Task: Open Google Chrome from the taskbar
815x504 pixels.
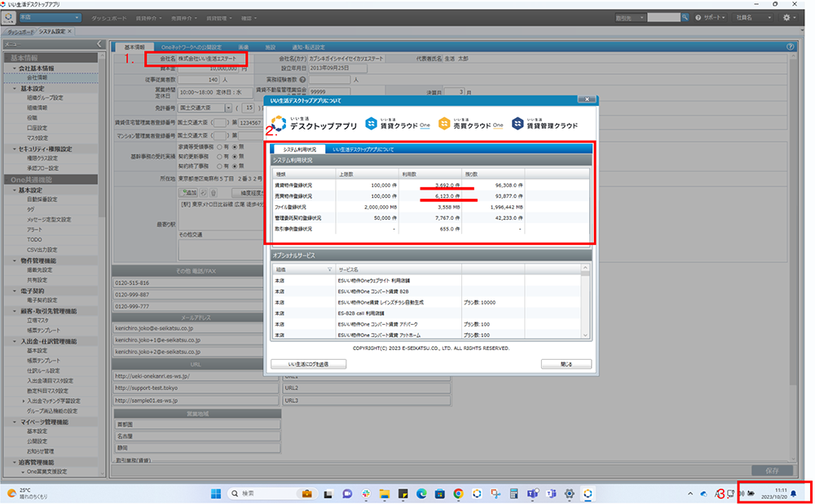Action: click(x=458, y=493)
